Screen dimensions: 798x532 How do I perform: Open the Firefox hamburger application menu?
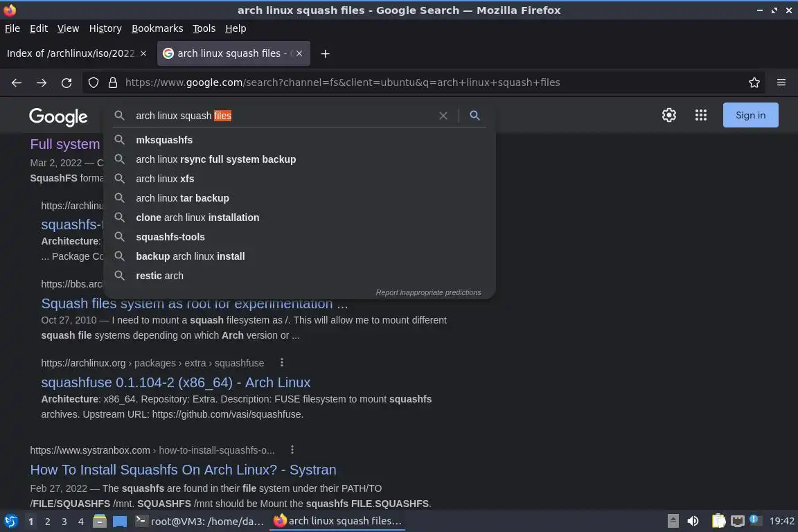781,82
